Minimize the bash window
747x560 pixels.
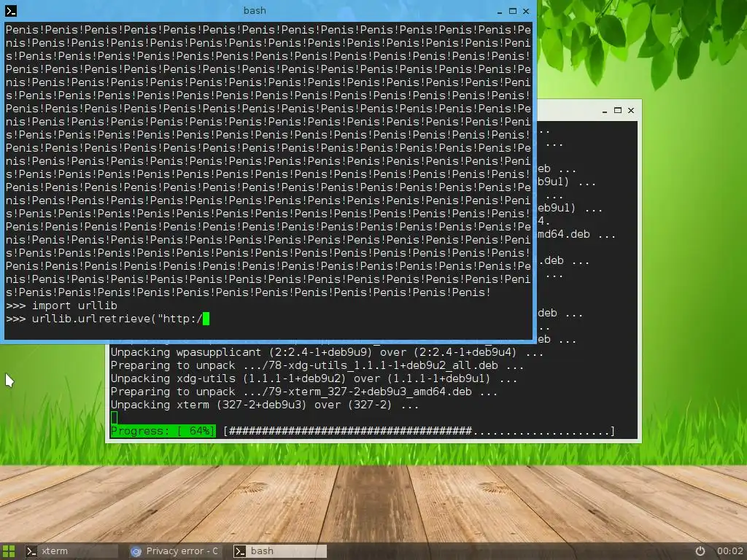point(499,11)
